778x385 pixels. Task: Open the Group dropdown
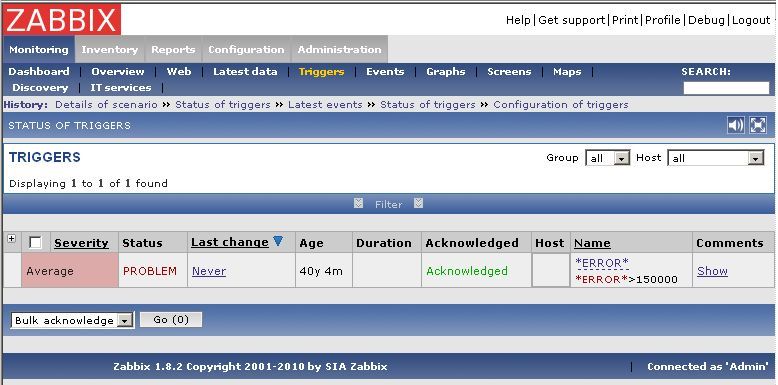(607, 158)
